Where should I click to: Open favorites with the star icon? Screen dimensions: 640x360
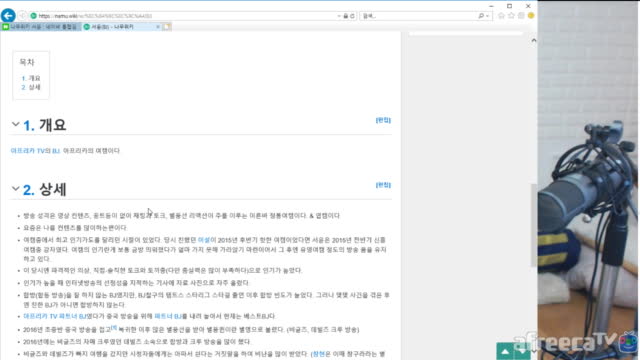click(x=511, y=16)
